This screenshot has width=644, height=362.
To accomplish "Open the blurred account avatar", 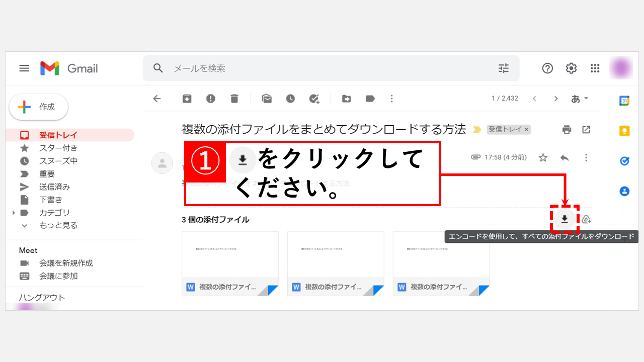I will point(621,68).
